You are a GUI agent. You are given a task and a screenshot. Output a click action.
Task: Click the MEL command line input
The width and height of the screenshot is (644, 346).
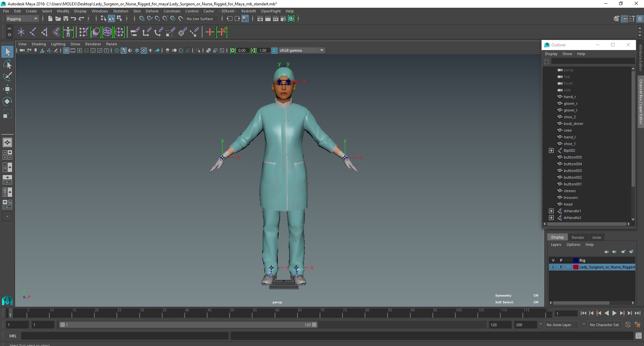tap(125, 336)
